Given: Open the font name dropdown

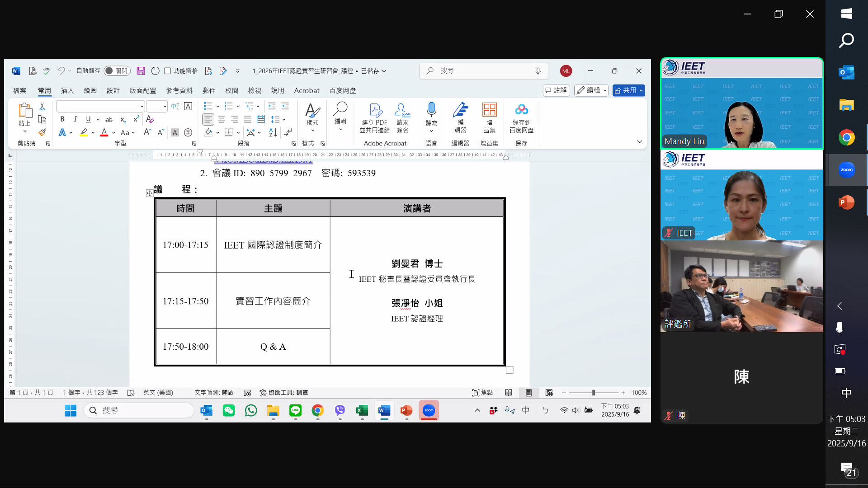Looking at the screenshot, I should click(142, 106).
